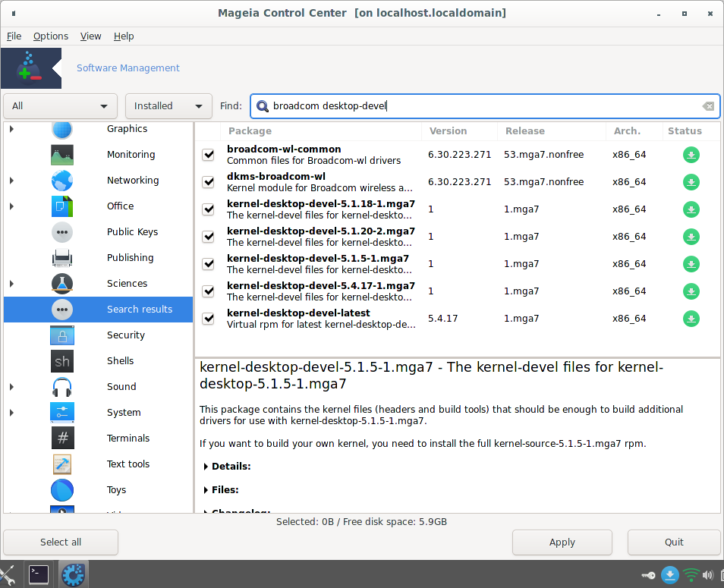This screenshot has height=588, width=724.
Task: Expand the Sound category tree
Action: pos(11,387)
